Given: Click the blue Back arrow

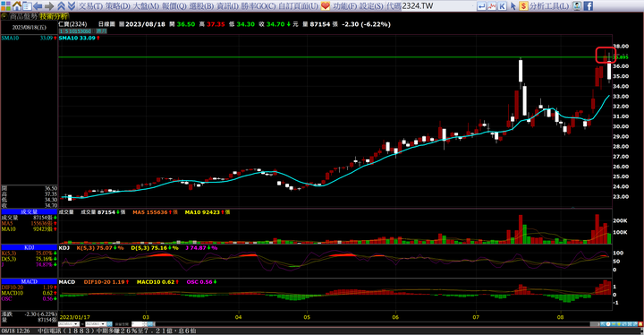Looking at the screenshot, I should (x=38, y=5).
